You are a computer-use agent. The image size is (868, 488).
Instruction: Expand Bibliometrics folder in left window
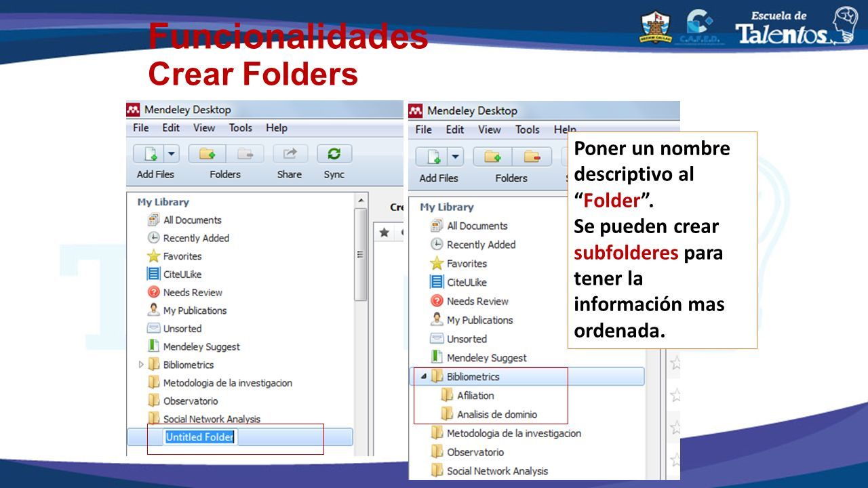tap(141, 365)
